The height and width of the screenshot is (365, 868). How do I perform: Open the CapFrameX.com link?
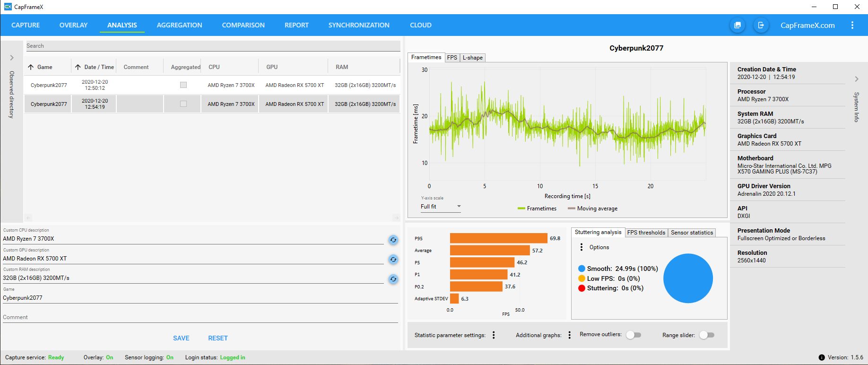(x=807, y=26)
